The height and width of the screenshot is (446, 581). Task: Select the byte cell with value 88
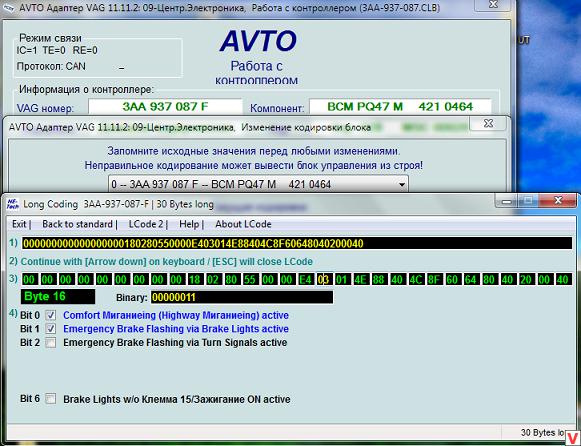coord(379,279)
